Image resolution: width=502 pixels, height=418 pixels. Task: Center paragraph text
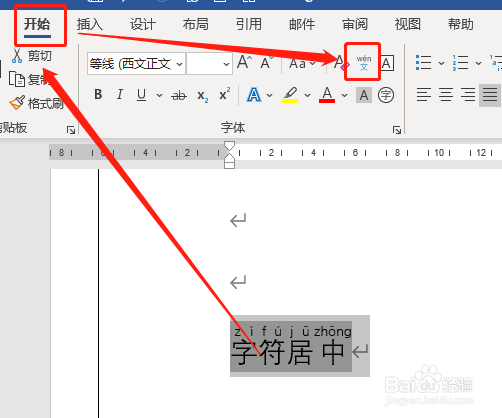pyautogui.click(x=446, y=95)
